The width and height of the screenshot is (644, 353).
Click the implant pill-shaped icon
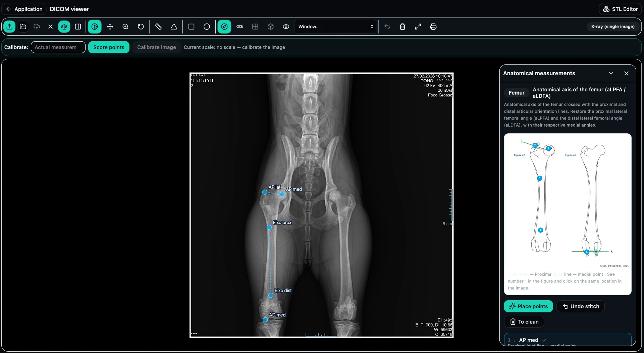pos(240,27)
